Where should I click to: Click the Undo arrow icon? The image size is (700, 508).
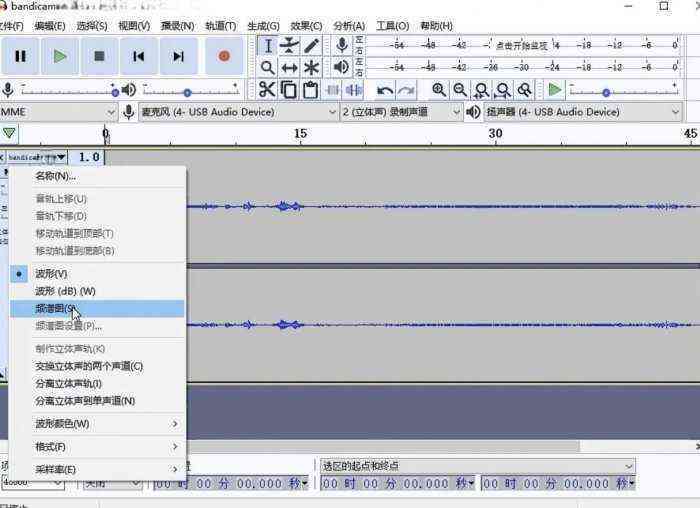385,91
